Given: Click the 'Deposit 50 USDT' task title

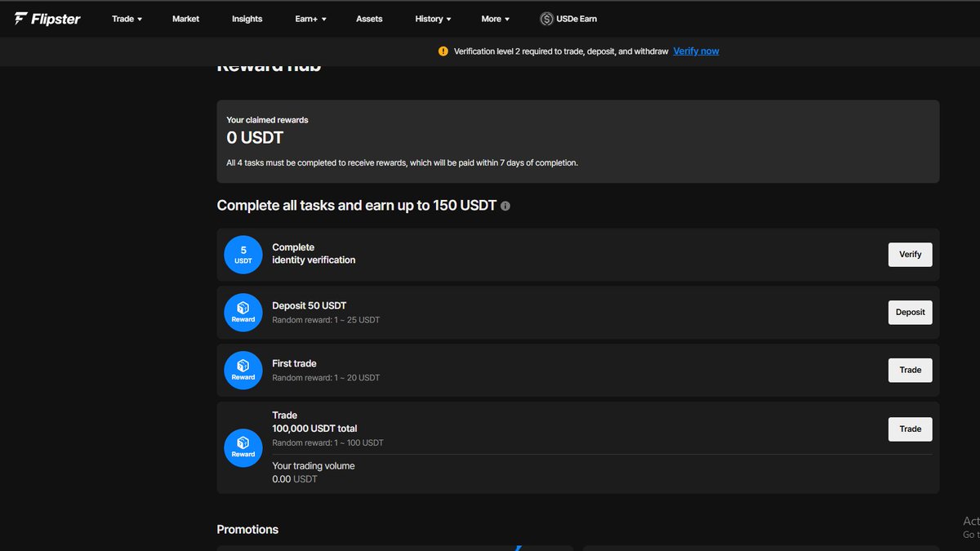Looking at the screenshot, I should click(x=310, y=305).
